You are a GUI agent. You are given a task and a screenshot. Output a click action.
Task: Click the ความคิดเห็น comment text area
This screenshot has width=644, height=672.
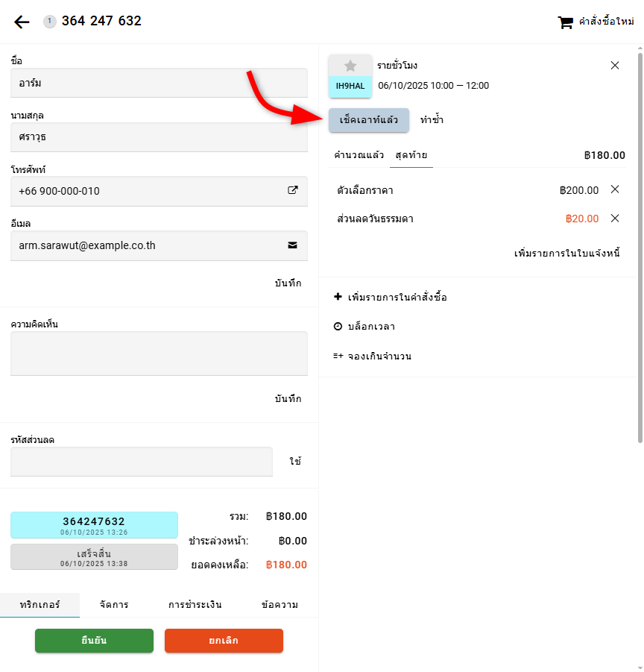tap(159, 354)
